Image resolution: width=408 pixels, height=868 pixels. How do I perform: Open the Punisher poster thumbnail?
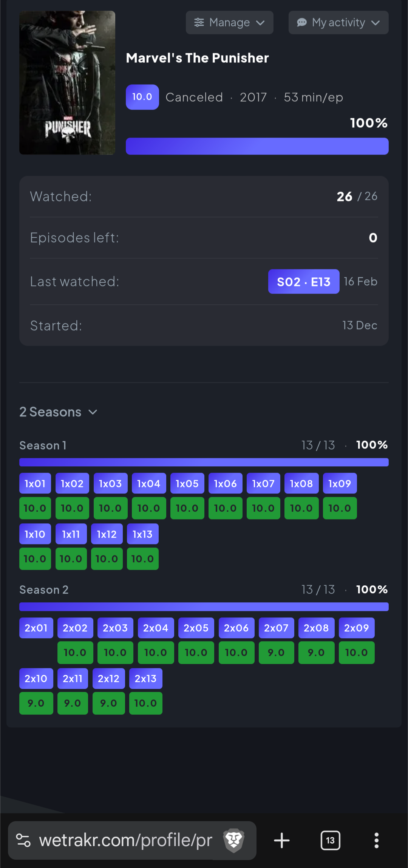67,82
